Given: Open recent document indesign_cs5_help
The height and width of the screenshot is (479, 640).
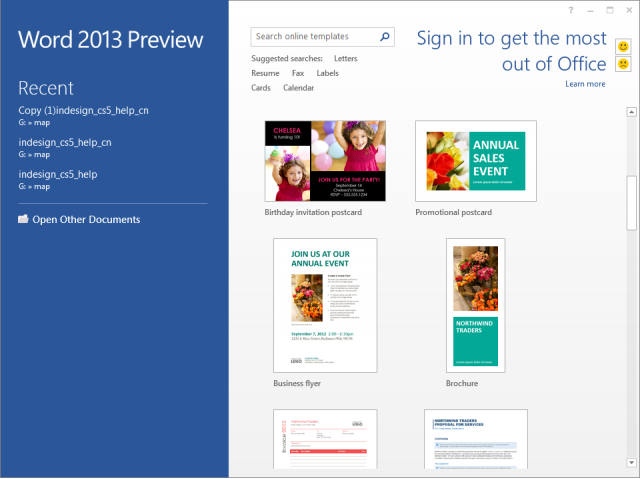Looking at the screenshot, I should (x=58, y=174).
